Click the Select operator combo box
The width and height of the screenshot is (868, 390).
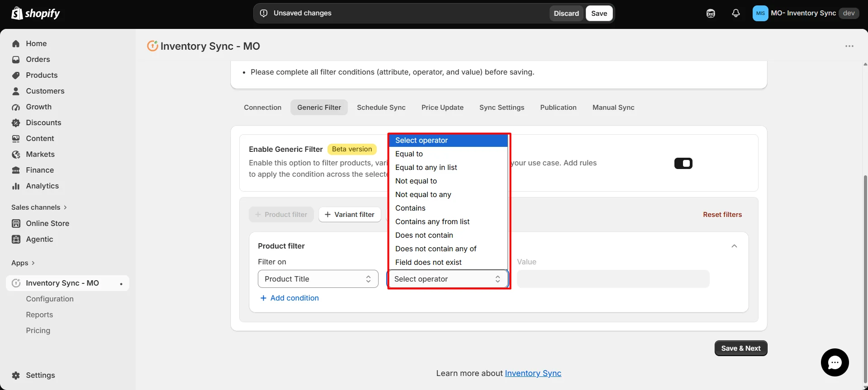pos(448,279)
